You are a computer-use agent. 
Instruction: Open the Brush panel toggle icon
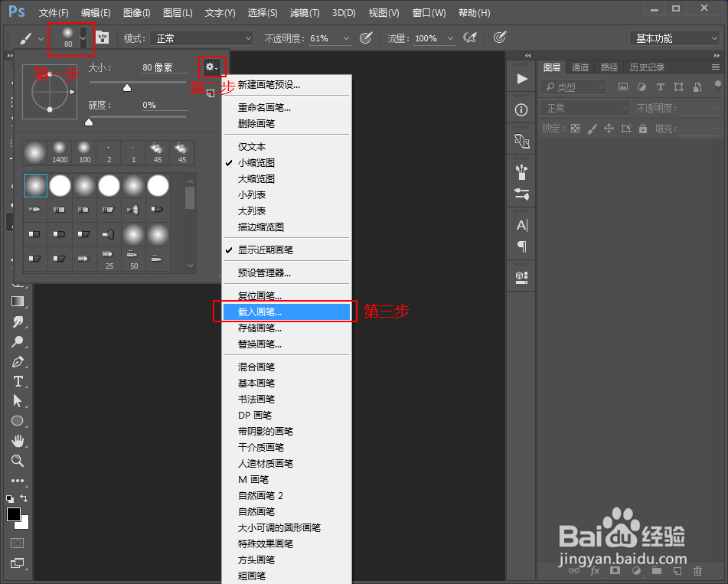tap(102, 38)
